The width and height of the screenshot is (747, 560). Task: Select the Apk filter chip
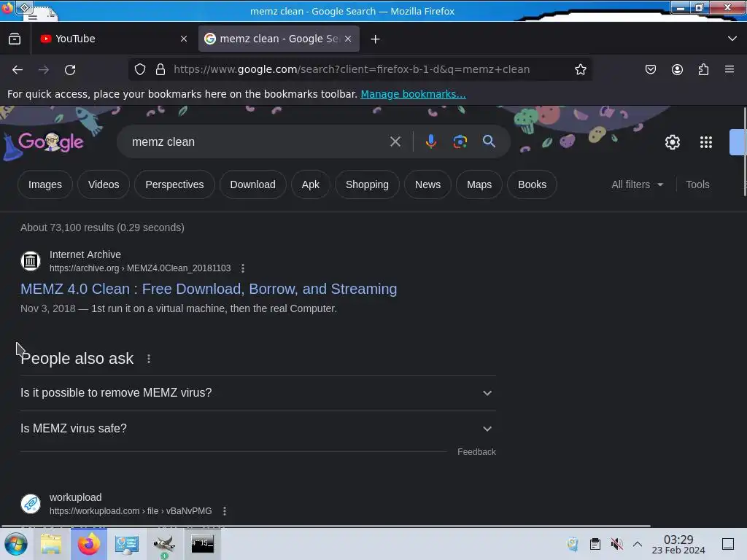click(311, 184)
